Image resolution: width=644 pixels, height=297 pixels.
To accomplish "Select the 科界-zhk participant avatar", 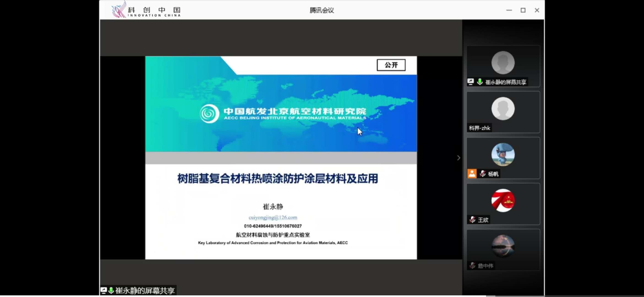I will click(x=503, y=109).
